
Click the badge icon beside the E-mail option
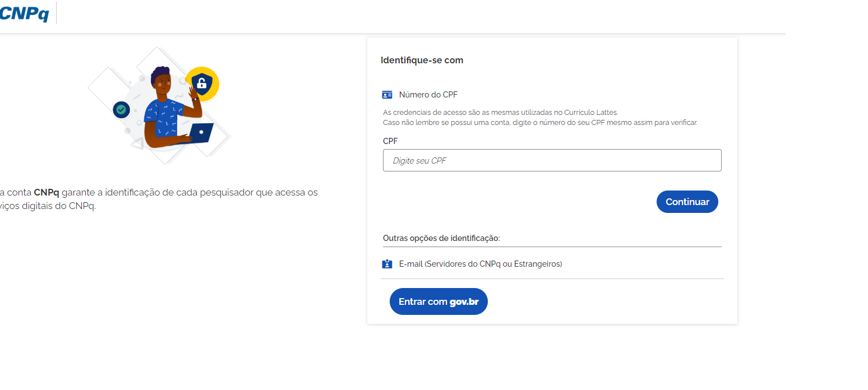(387, 264)
